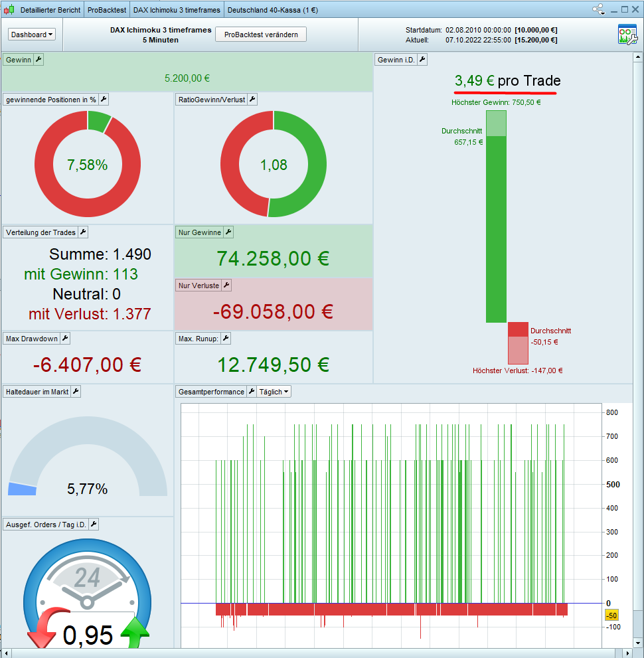Click the dashboard customize icon top right
This screenshot has height=658, width=644.
tap(627, 35)
